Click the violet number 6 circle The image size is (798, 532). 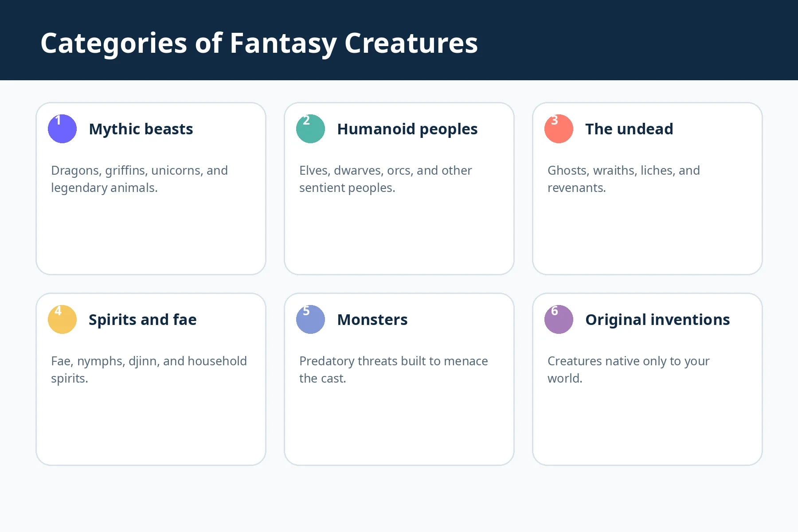click(559, 319)
